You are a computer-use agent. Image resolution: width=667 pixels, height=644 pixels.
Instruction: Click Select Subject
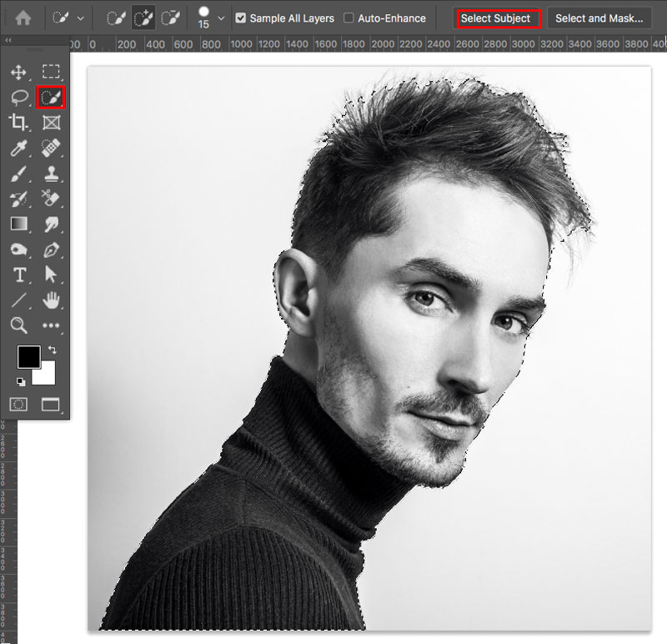[498, 18]
